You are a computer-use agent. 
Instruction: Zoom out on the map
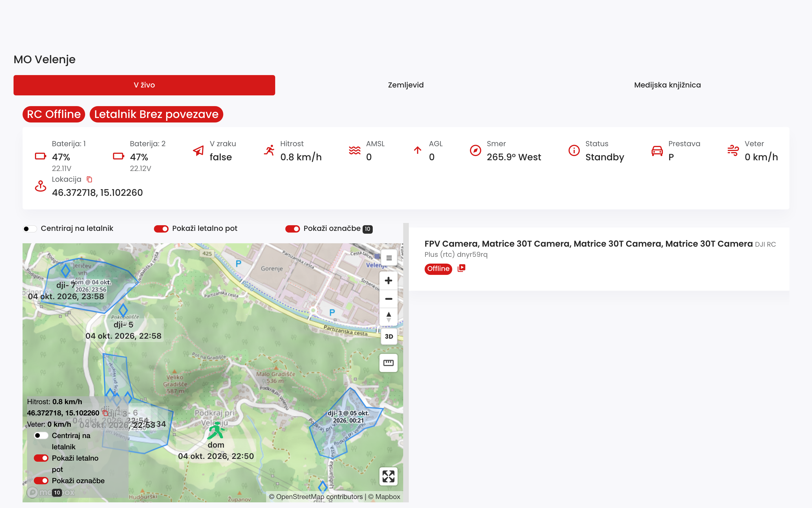pyautogui.click(x=389, y=299)
